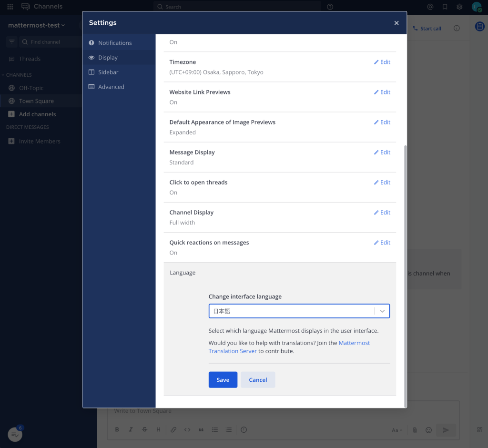Click the recent mentions @ icon
488x448 pixels.
[x=430, y=7]
